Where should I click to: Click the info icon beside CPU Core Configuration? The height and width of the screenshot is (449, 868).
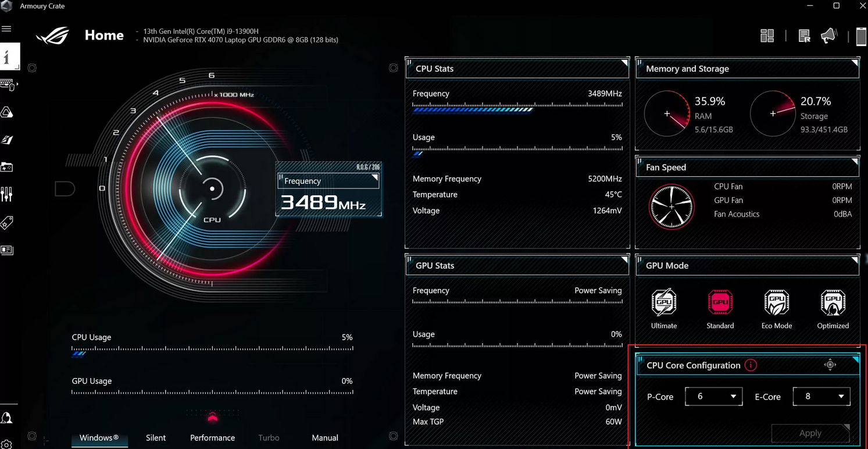tap(751, 365)
